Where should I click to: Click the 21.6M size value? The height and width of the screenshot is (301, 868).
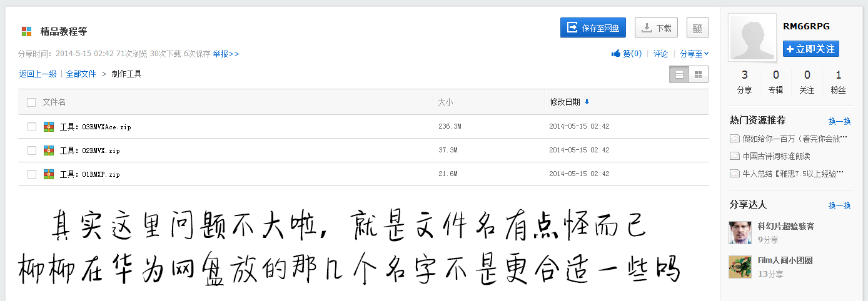pos(448,174)
